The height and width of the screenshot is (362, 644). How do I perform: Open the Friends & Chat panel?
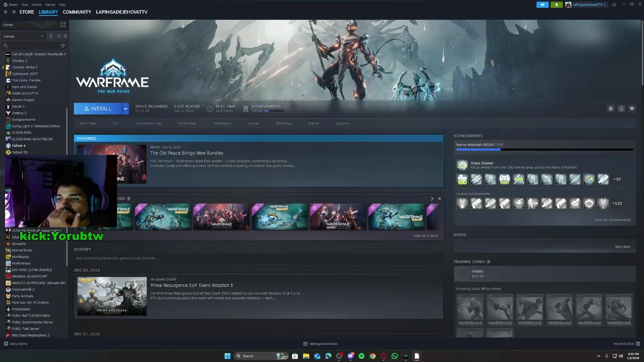(626, 344)
